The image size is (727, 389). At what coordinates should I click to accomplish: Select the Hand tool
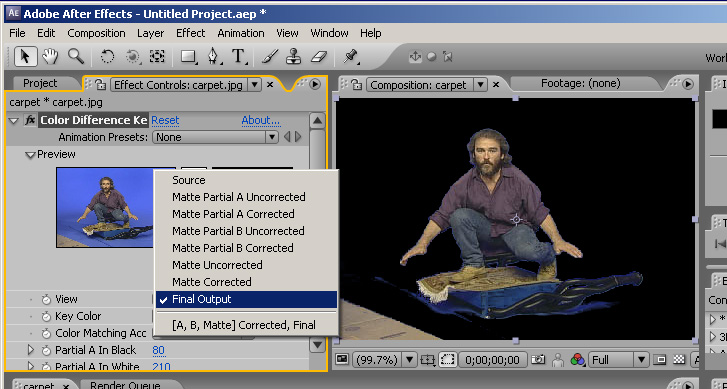51,57
